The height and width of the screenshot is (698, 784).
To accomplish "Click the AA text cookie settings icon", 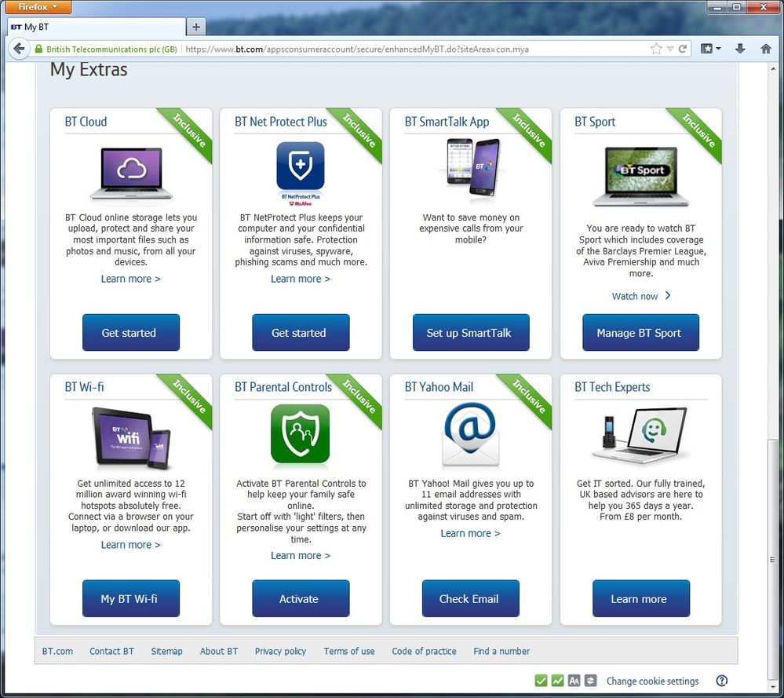I will click(x=574, y=681).
